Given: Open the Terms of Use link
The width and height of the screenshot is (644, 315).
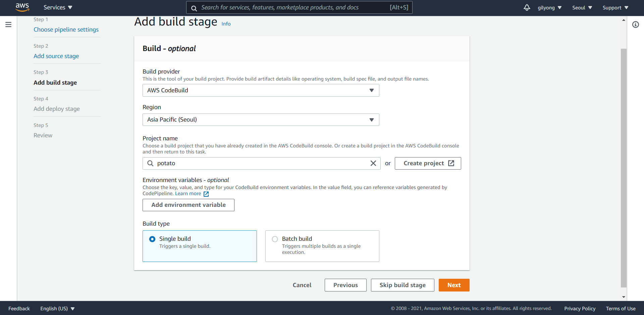Looking at the screenshot, I should pos(621,308).
